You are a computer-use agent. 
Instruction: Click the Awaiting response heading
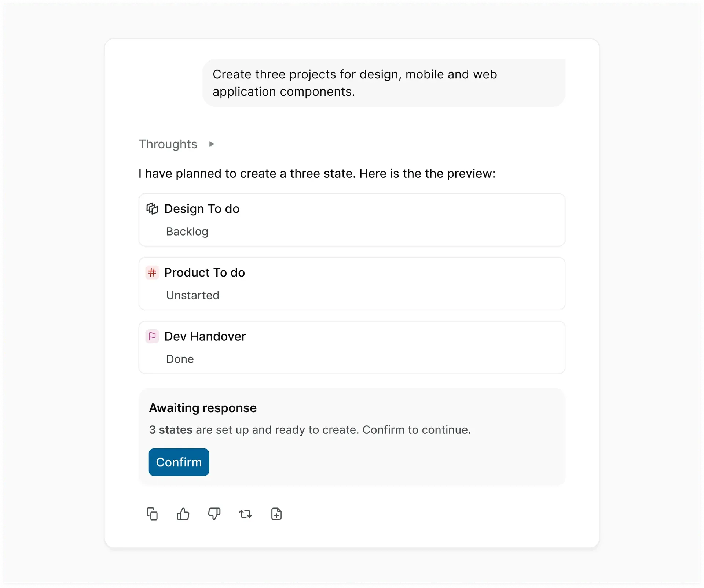click(x=203, y=408)
